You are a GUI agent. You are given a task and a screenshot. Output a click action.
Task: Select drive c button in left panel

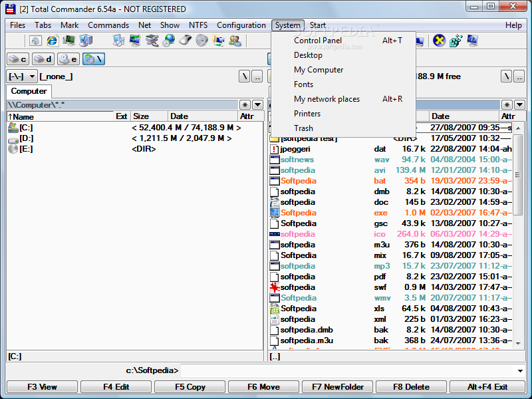[18, 59]
